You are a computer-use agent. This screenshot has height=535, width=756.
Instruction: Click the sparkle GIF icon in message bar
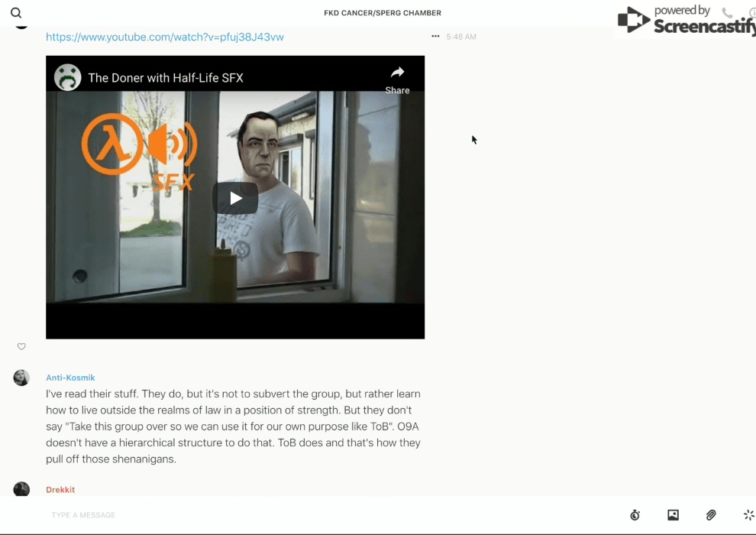click(x=748, y=515)
